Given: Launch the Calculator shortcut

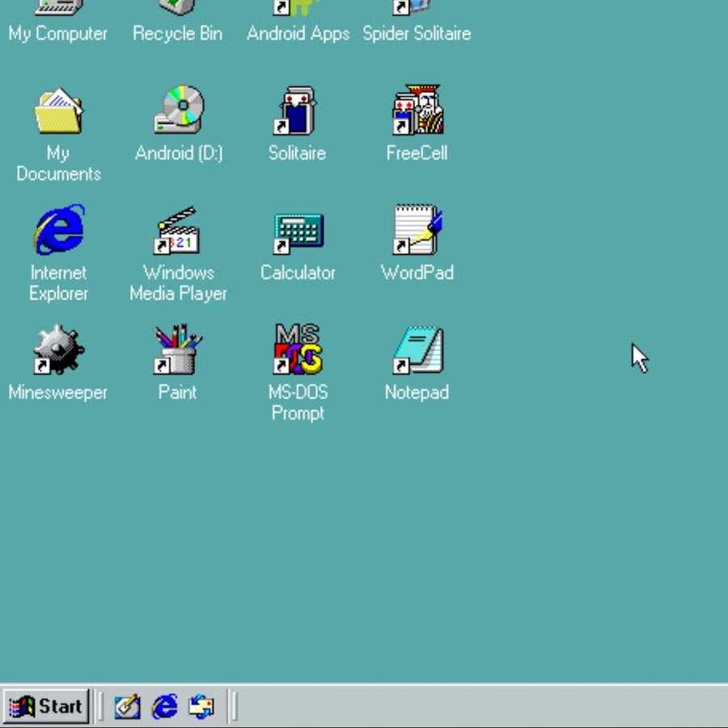Looking at the screenshot, I should pos(298,233).
